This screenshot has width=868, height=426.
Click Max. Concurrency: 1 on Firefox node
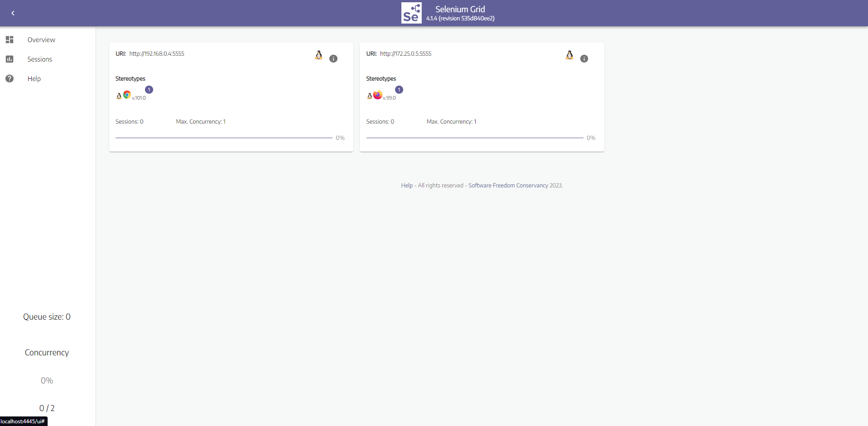(452, 122)
